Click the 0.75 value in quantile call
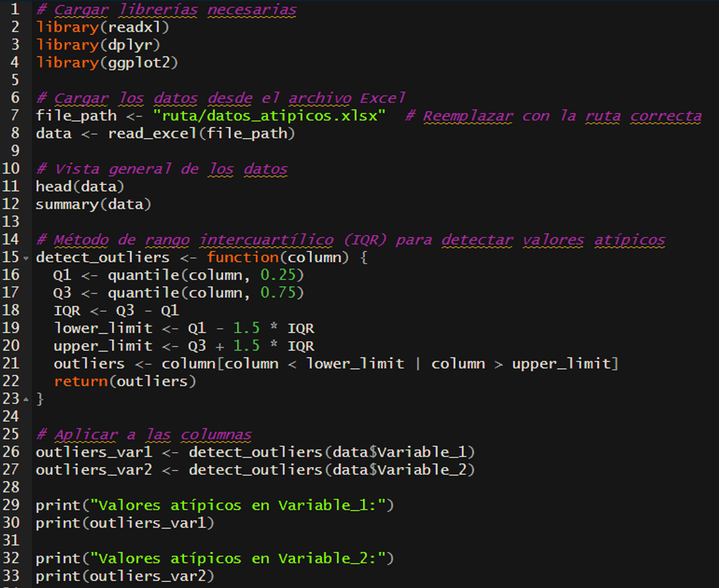 [x=278, y=293]
